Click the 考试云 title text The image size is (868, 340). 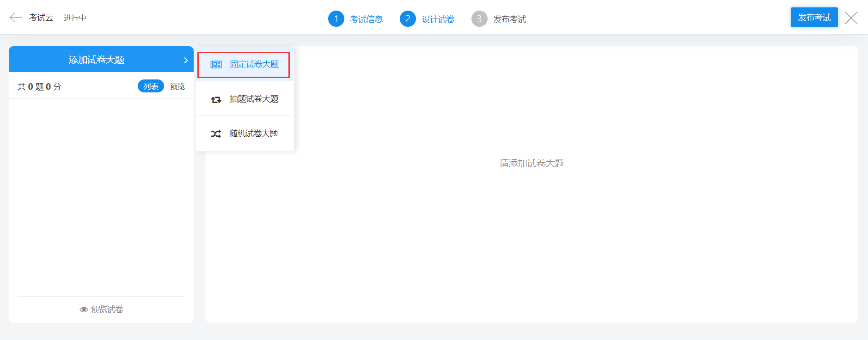(x=41, y=18)
